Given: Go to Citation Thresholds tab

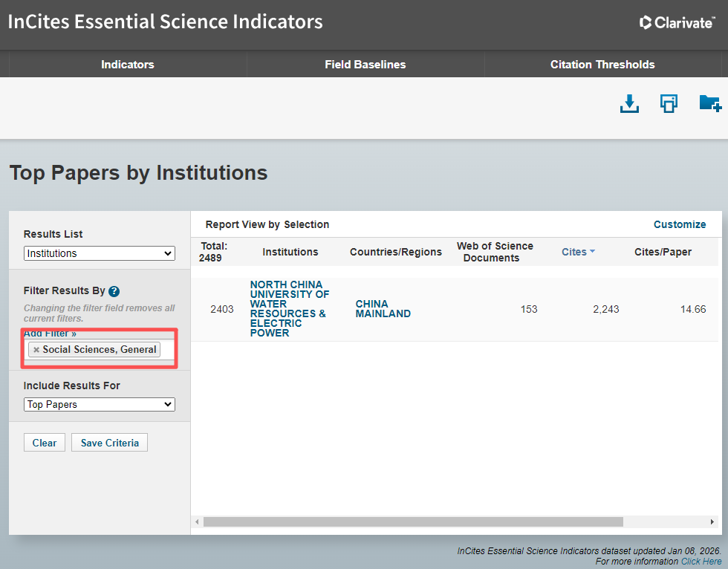Looking at the screenshot, I should (602, 65).
